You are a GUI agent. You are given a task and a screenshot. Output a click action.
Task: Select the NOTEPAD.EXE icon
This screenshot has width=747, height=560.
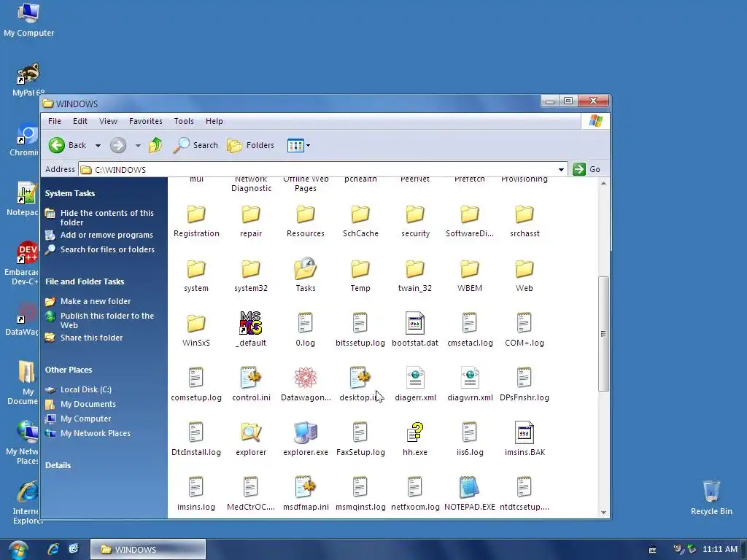pyautogui.click(x=469, y=487)
